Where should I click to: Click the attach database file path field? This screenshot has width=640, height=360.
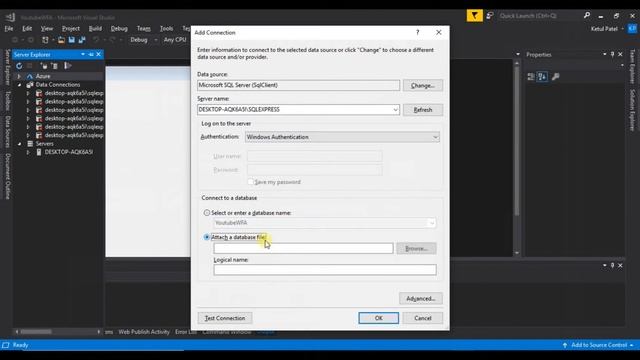point(303,248)
